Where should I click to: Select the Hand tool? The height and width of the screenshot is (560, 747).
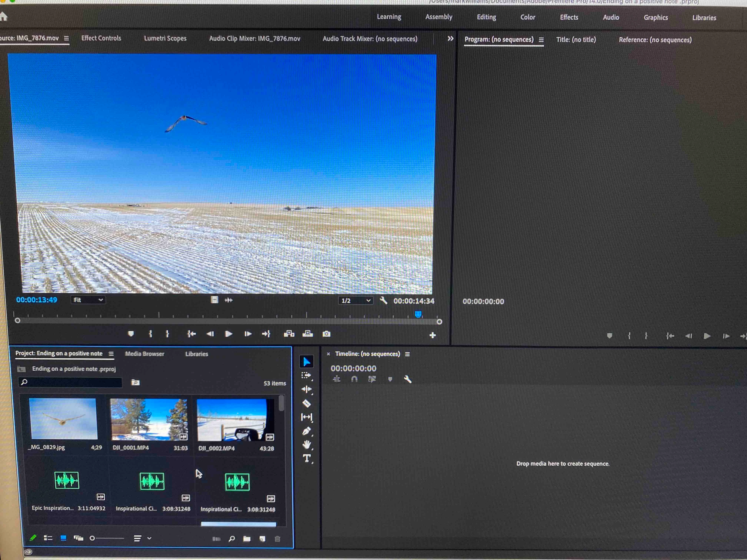(306, 445)
